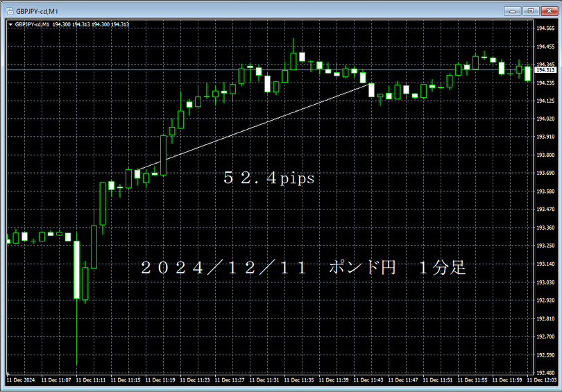Click the 194.235 price scale label
This screenshot has height=392, width=562.
pyautogui.click(x=545, y=83)
